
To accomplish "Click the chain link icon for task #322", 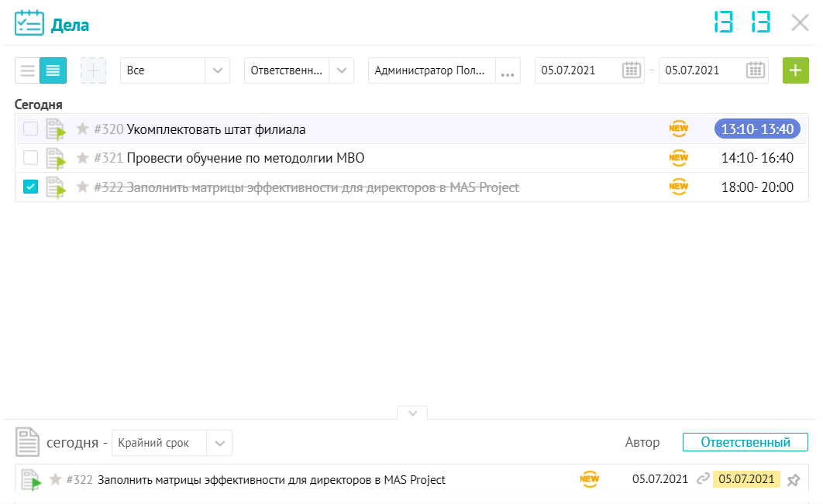I will pos(703,479).
